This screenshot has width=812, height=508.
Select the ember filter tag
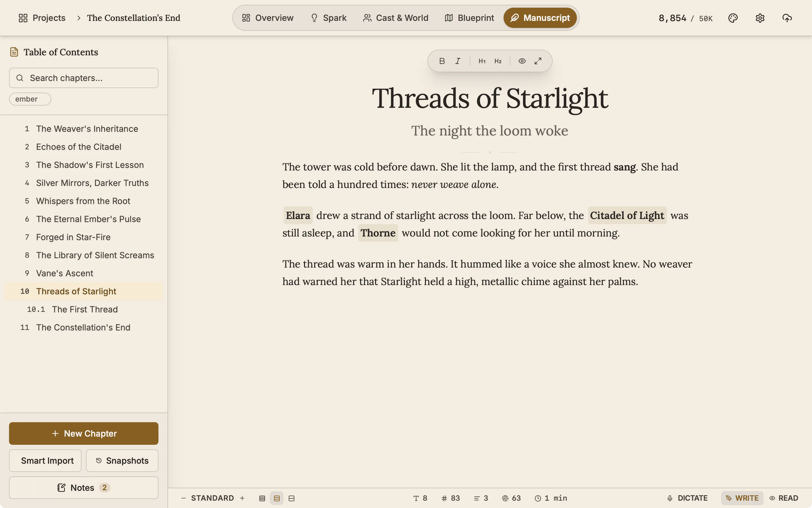[x=30, y=99]
